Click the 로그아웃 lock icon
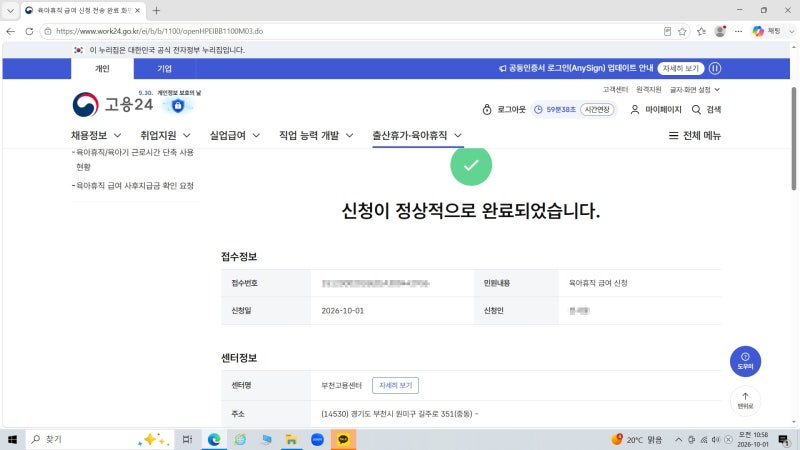800x450 pixels. [487, 110]
